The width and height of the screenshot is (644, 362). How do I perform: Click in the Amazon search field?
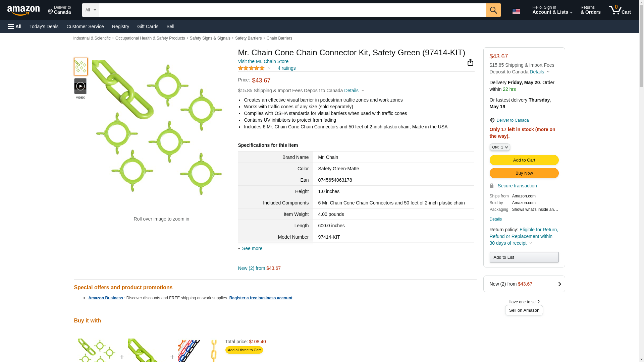pos(292,10)
